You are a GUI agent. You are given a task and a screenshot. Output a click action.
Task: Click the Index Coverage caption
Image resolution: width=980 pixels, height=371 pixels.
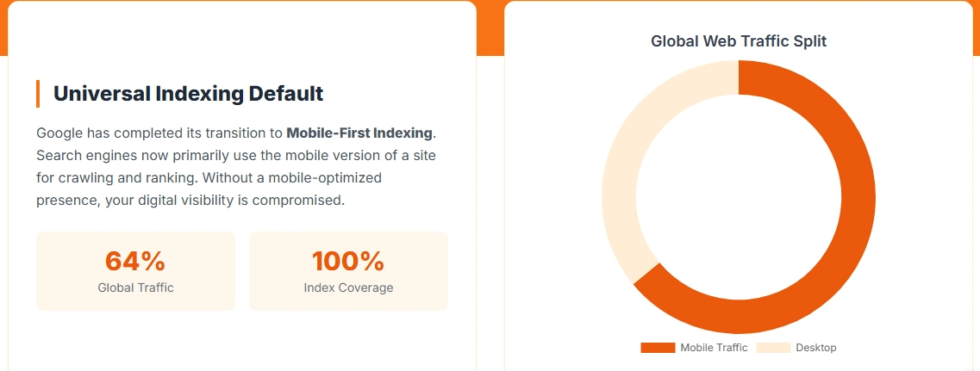click(x=348, y=288)
